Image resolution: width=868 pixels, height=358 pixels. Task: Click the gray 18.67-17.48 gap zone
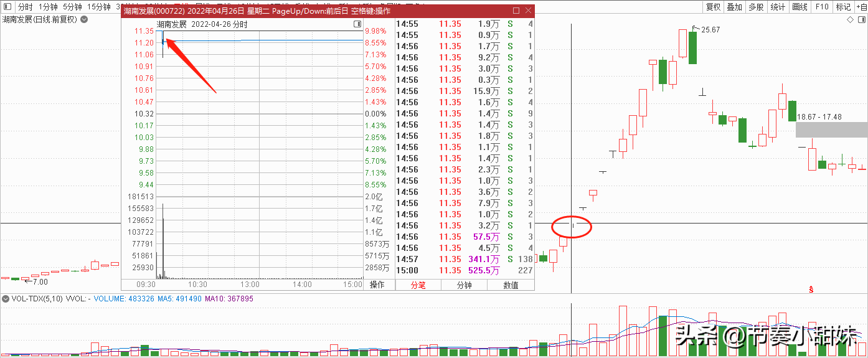point(831,130)
